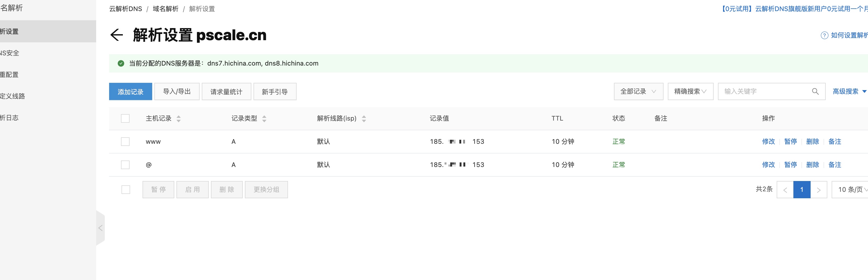Click 删除 for the @ record
This screenshot has width=868, height=280.
point(813,165)
